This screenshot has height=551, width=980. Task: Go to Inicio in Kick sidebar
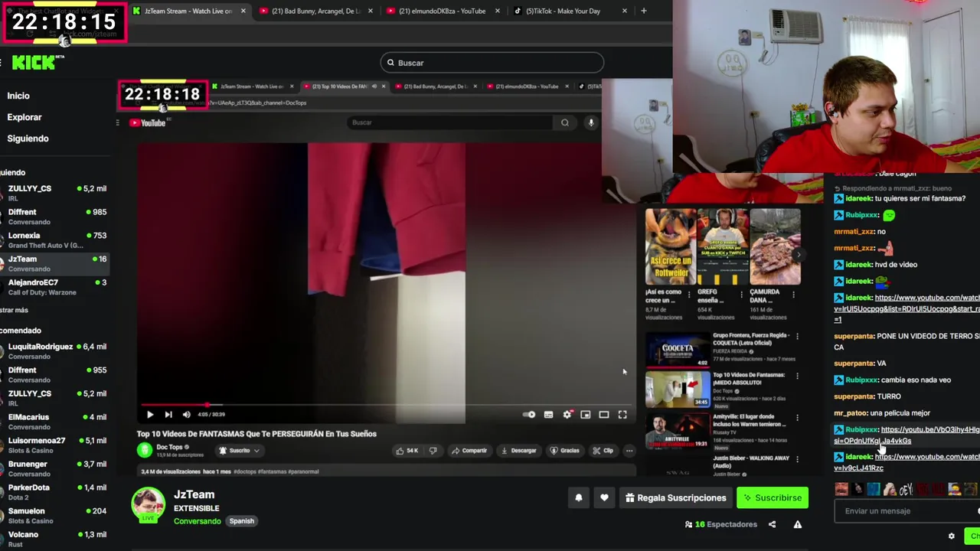click(x=18, y=96)
